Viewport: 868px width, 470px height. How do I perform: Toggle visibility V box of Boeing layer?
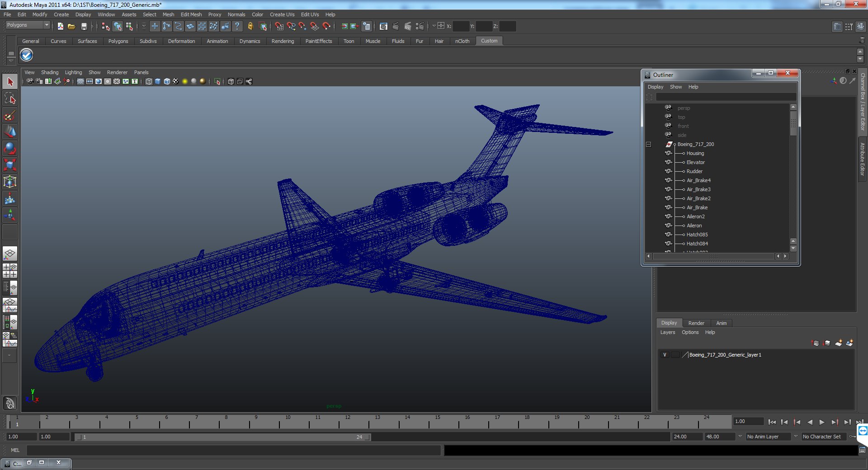tap(665, 355)
